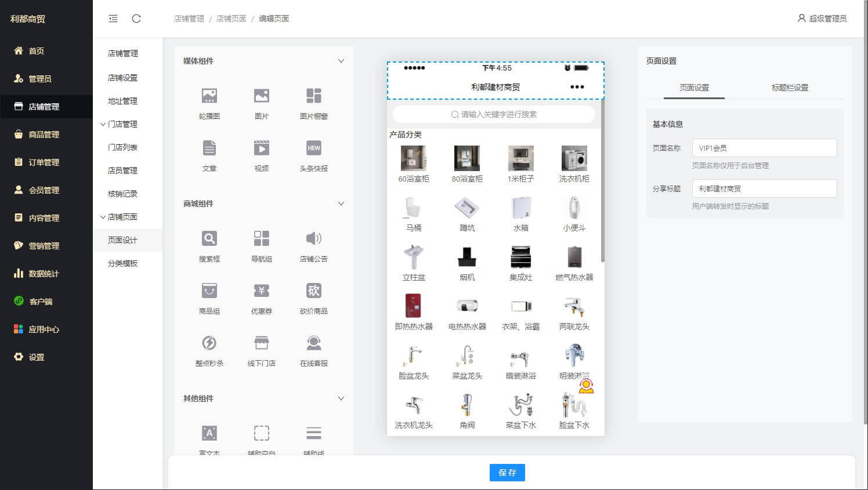Add the 图片 image component
This screenshot has width=868, height=490.
click(261, 104)
